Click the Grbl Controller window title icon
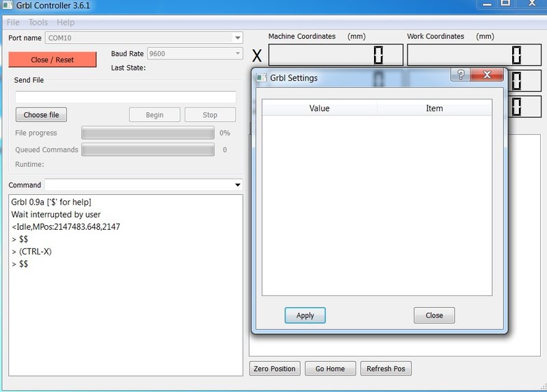 8,5
